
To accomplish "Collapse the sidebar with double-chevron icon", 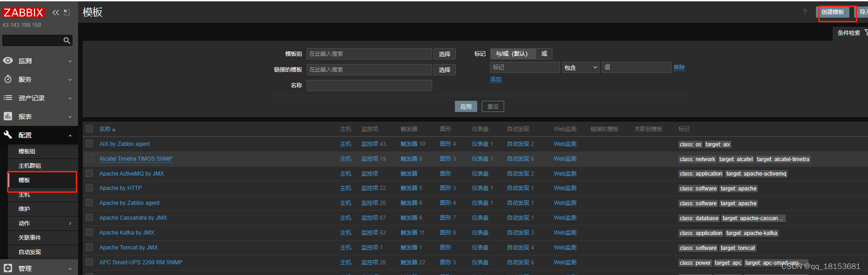I will (56, 13).
